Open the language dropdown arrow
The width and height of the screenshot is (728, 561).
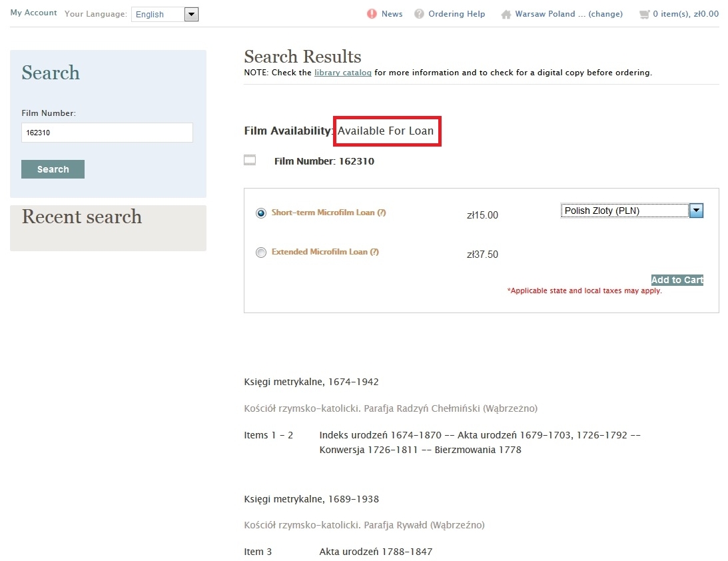[191, 15]
